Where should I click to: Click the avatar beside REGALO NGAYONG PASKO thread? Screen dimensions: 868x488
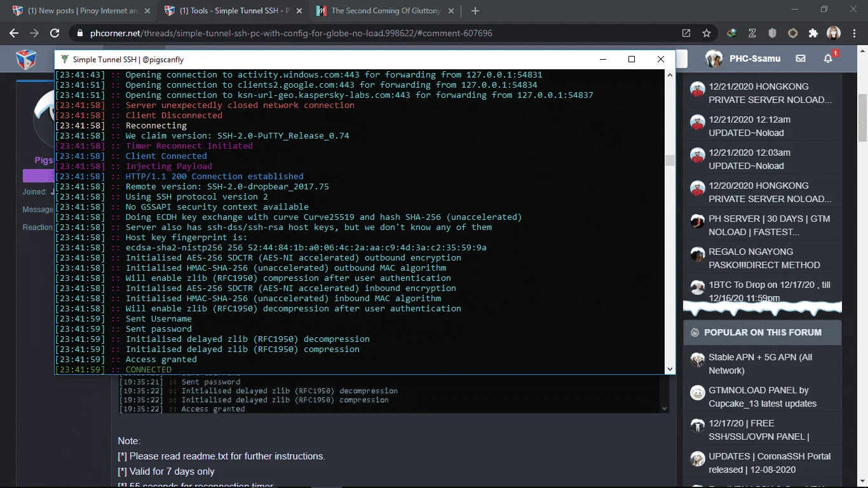click(x=697, y=253)
